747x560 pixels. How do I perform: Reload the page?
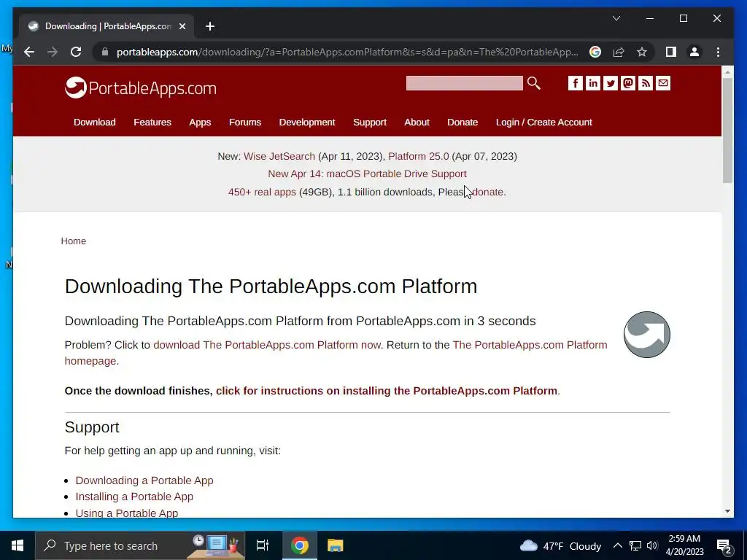(76, 52)
